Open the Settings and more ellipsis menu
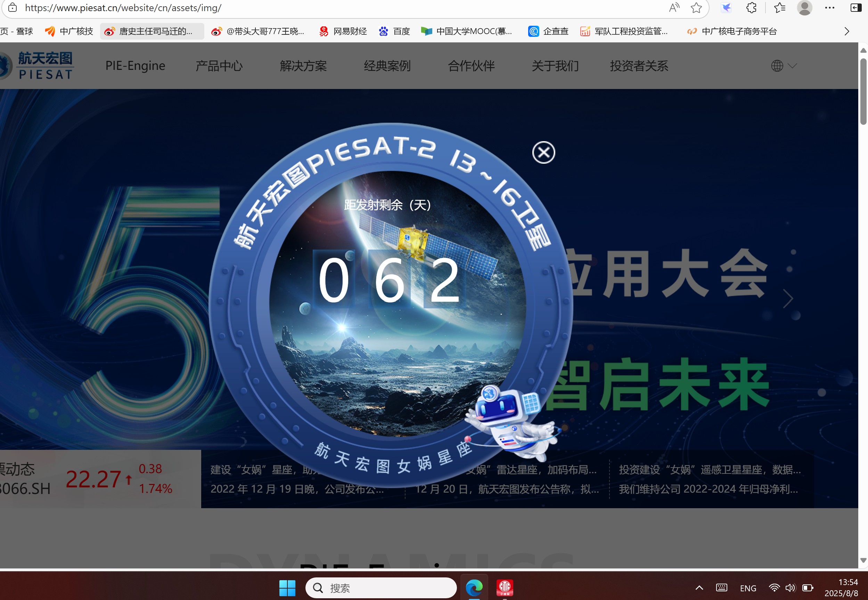Image resolution: width=868 pixels, height=600 pixels. coord(829,8)
